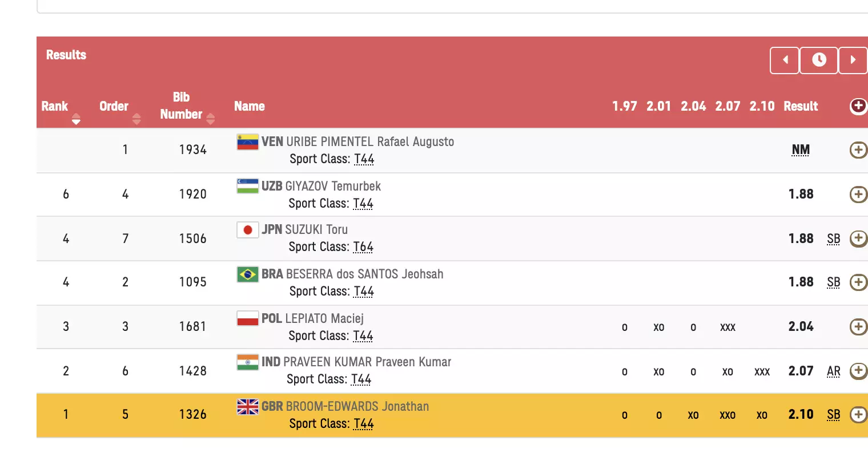The width and height of the screenshot is (868, 453).
Task: Open PRAVEEN KUMAR athlete name link
Action: 367,362
